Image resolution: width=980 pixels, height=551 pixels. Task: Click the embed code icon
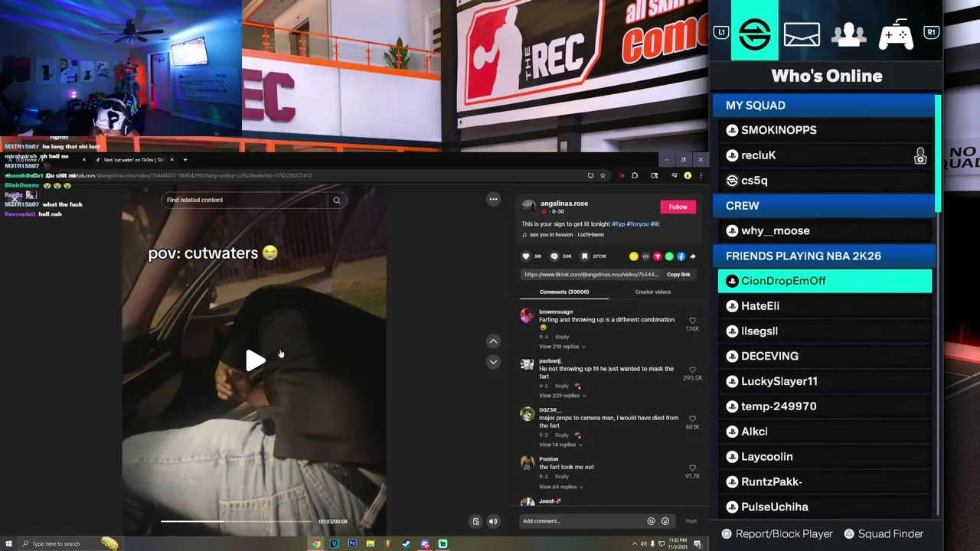click(645, 256)
